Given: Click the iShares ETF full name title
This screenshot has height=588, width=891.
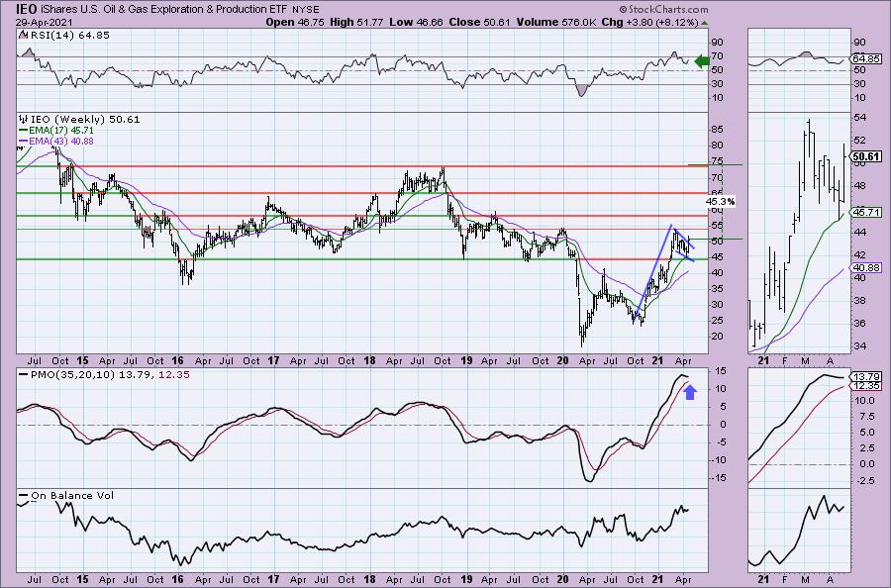Looking at the screenshot, I should click(x=162, y=9).
